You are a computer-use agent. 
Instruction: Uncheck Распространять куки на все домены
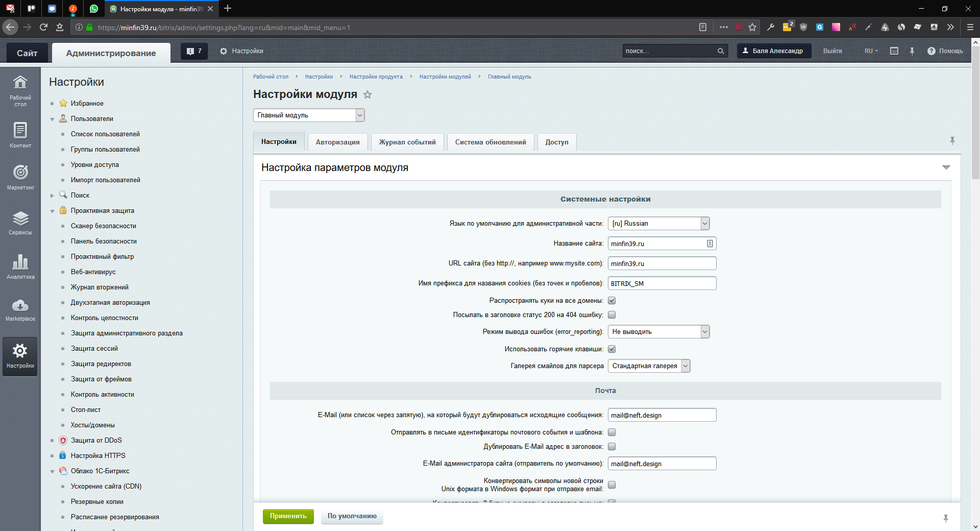pos(611,301)
